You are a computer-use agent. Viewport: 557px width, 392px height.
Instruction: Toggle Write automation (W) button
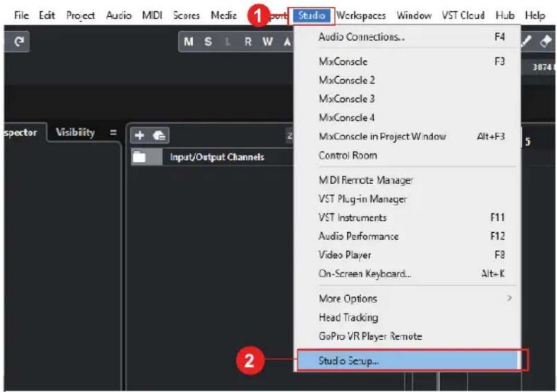(267, 42)
